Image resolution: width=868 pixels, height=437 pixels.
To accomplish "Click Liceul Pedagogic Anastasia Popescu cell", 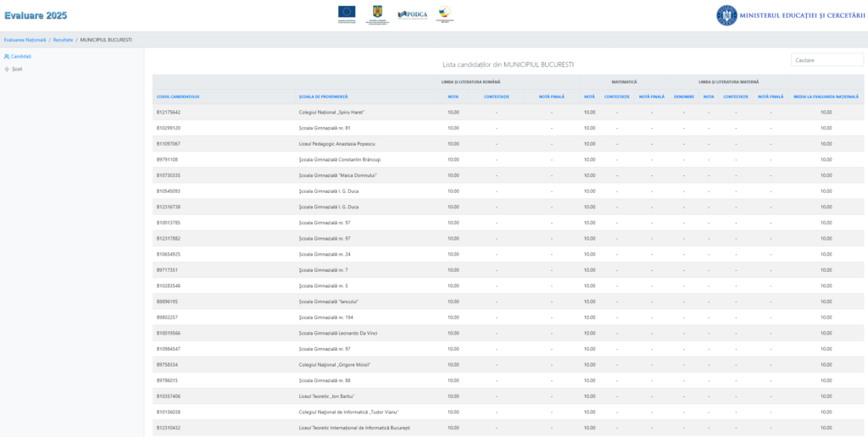I will [337, 144].
